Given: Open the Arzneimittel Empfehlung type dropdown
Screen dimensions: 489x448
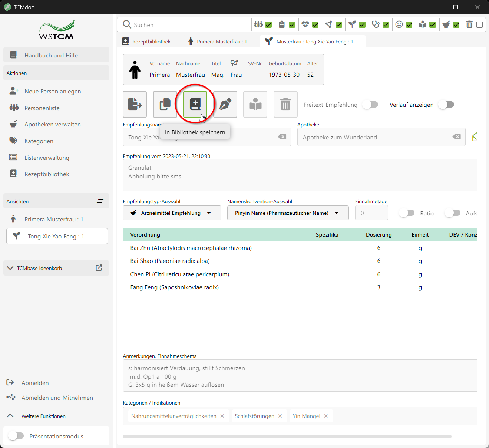Looking at the screenshot, I should 171,213.
